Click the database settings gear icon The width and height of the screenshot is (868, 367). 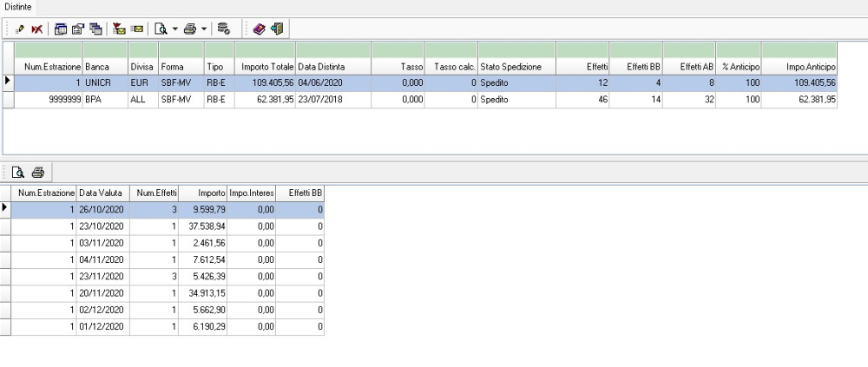tap(223, 29)
